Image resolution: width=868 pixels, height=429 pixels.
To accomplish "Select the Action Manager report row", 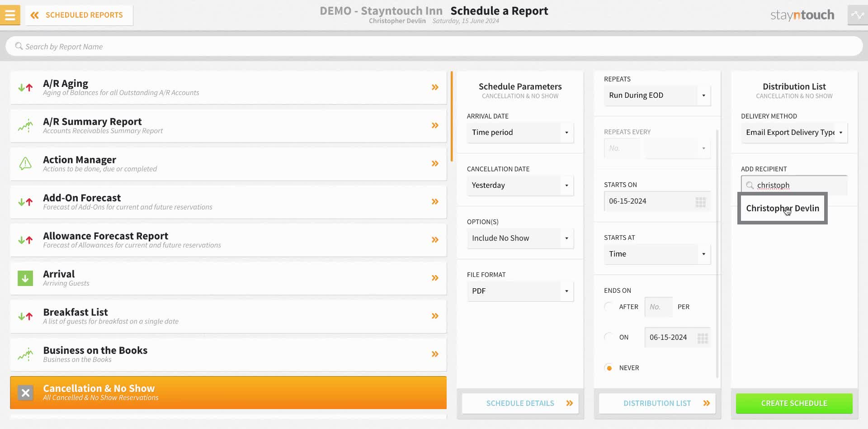I will (x=228, y=164).
